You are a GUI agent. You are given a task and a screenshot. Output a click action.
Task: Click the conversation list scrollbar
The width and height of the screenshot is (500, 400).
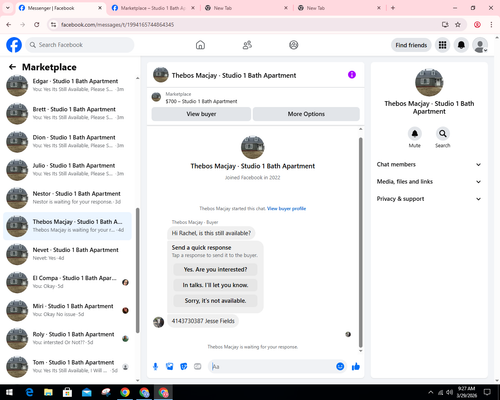point(137,270)
